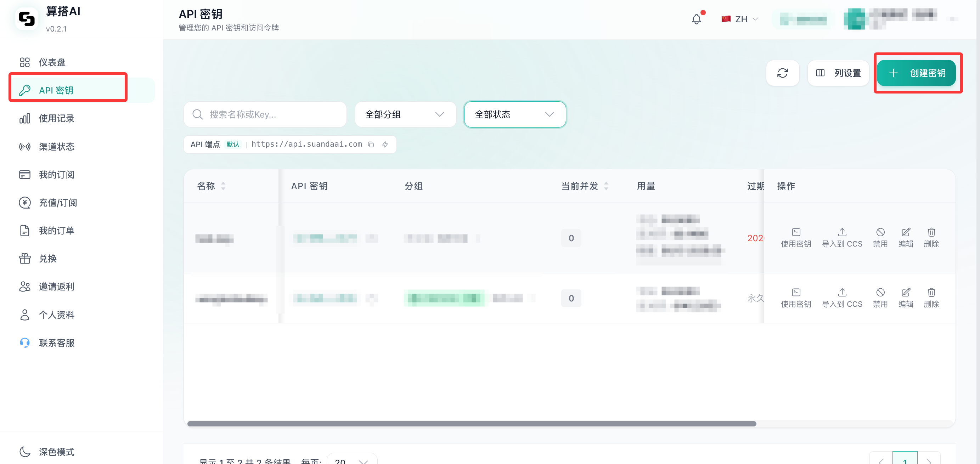Screen dimensions: 980x464
Task: Click 禁用 in the first key row
Action: pyautogui.click(x=880, y=238)
